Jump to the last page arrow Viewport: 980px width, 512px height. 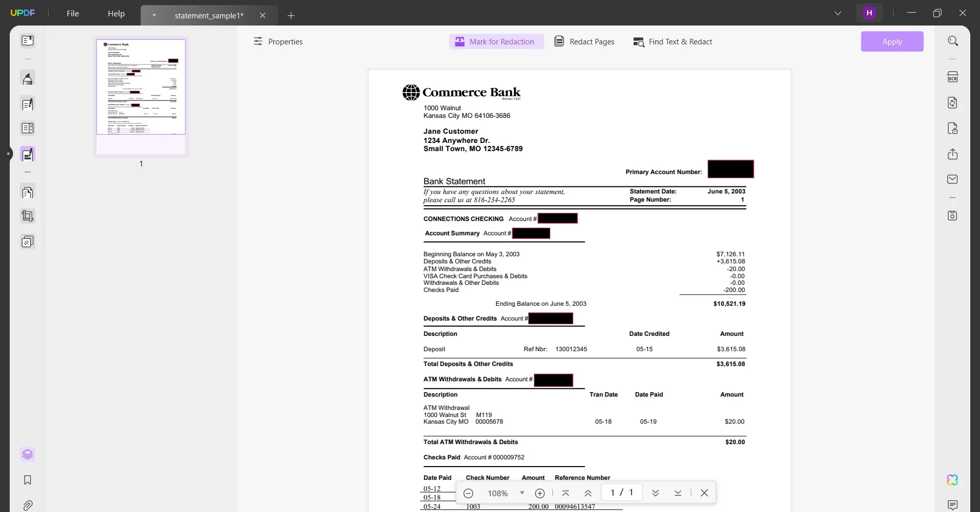tap(678, 493)
